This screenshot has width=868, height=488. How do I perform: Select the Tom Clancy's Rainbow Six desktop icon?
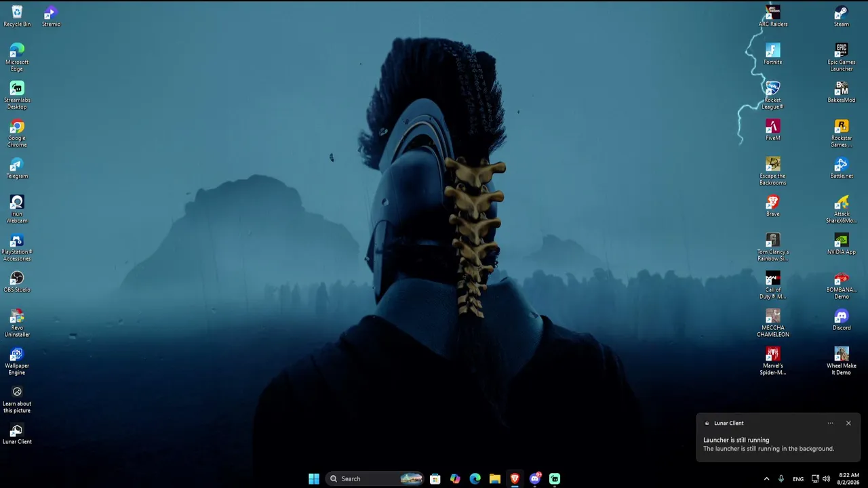click(773, 247)
